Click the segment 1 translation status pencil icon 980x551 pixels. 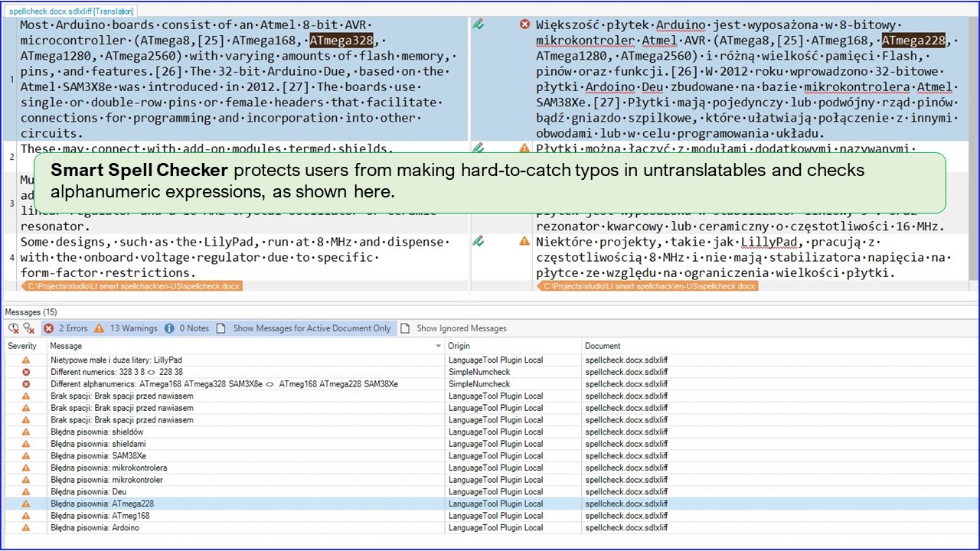coord(479,24)
